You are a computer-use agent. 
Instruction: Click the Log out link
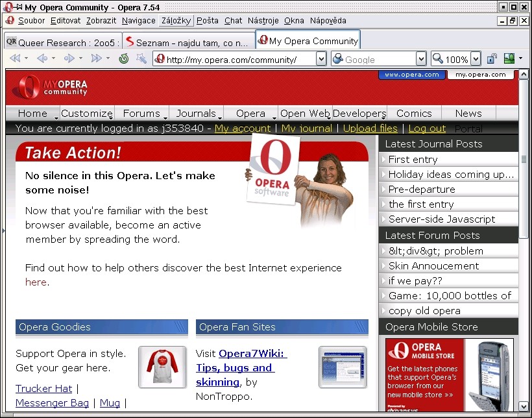(x=427, y=129)
